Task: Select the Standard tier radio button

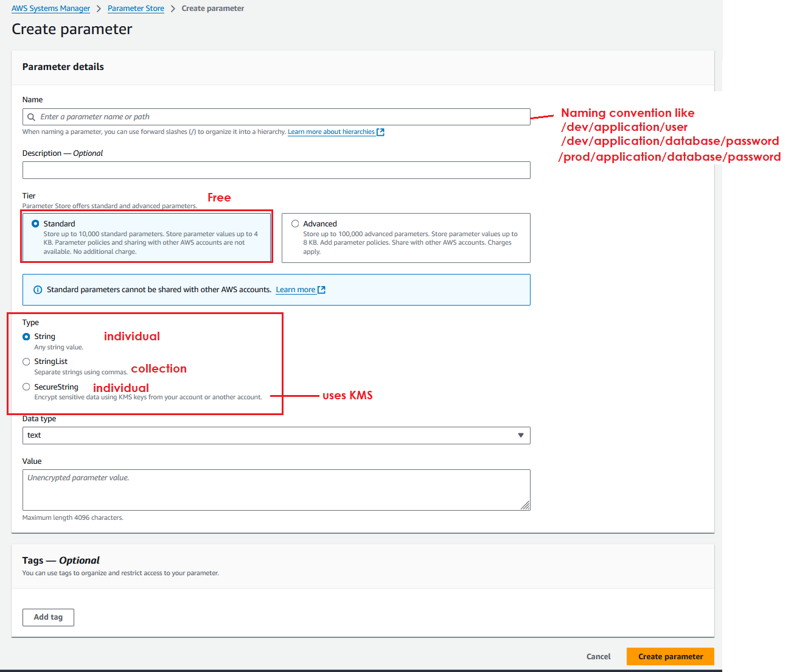Action: [x=35, y=224]
